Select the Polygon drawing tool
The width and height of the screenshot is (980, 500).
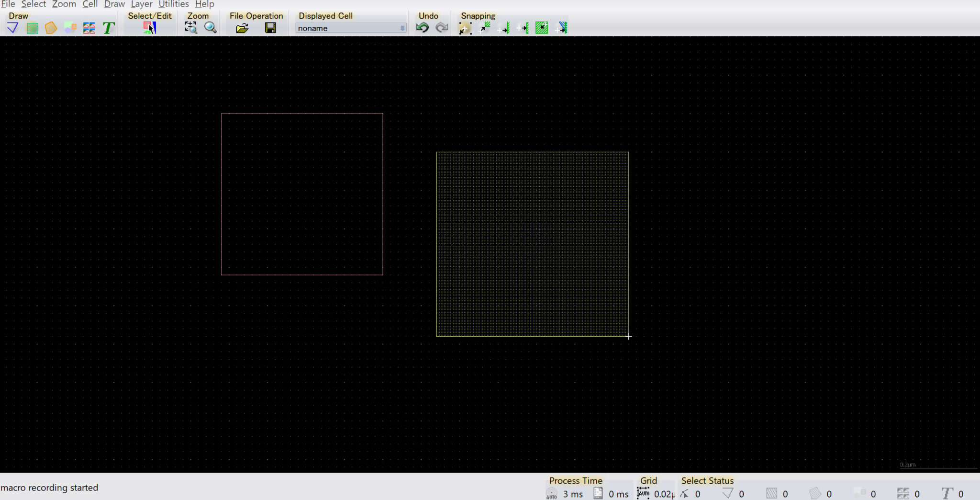51,28
